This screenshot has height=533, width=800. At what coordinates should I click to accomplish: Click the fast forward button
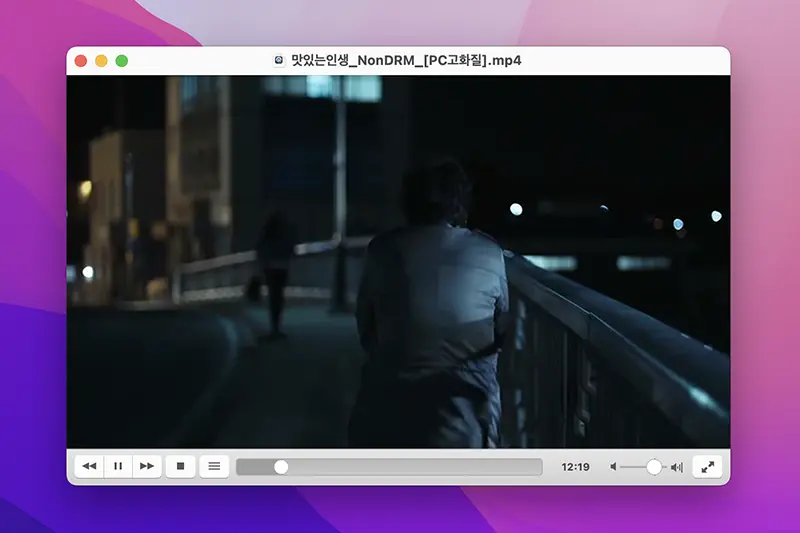click(x=147, y=466)
